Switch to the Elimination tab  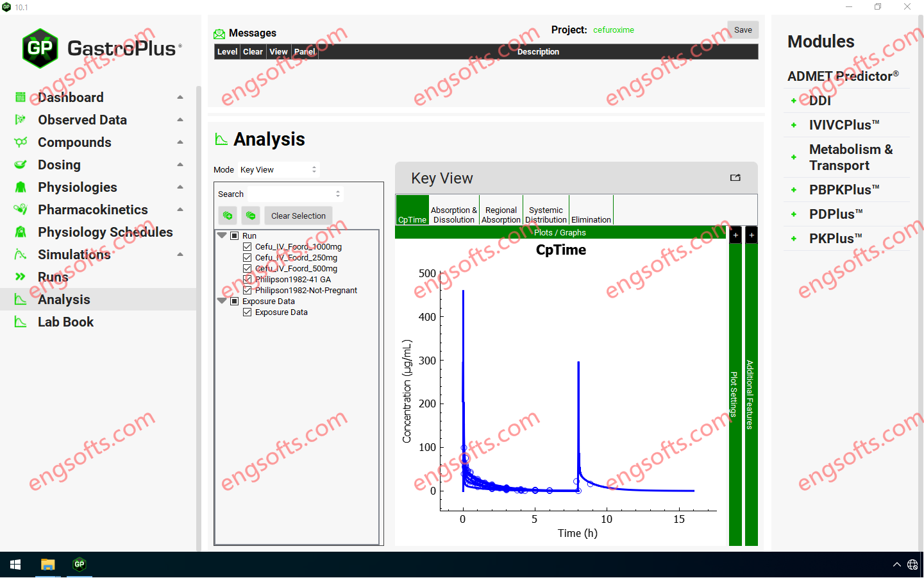(591, 216)
